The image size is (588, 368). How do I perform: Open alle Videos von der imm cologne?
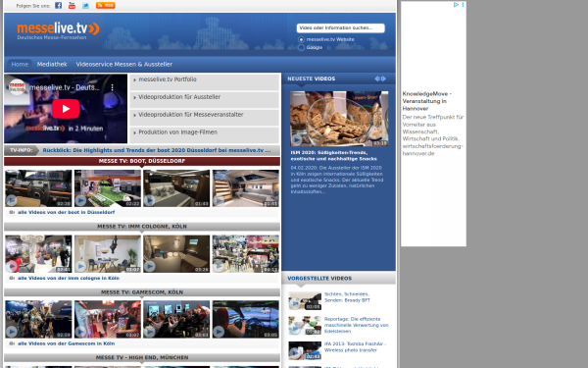pyautogui.click(x=69, y=279)
